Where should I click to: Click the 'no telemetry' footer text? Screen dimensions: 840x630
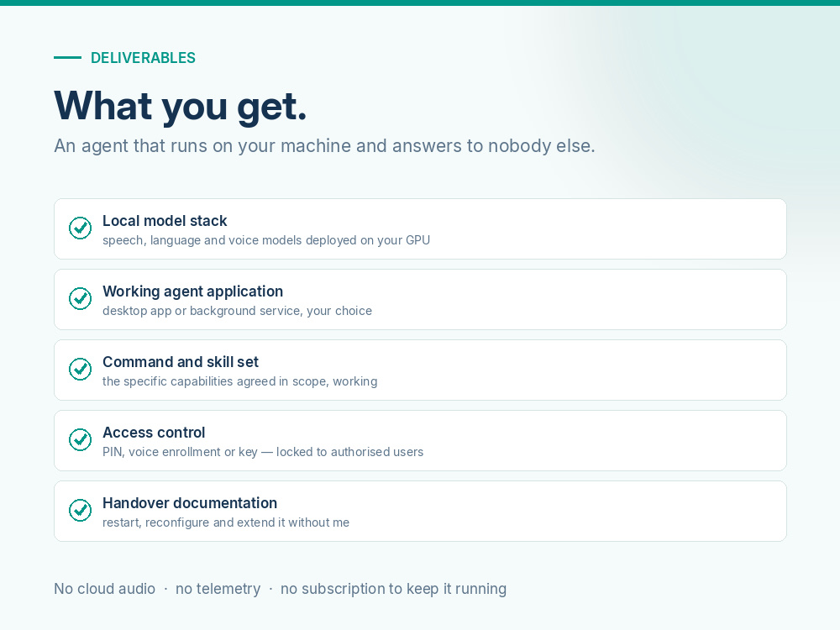218,589
